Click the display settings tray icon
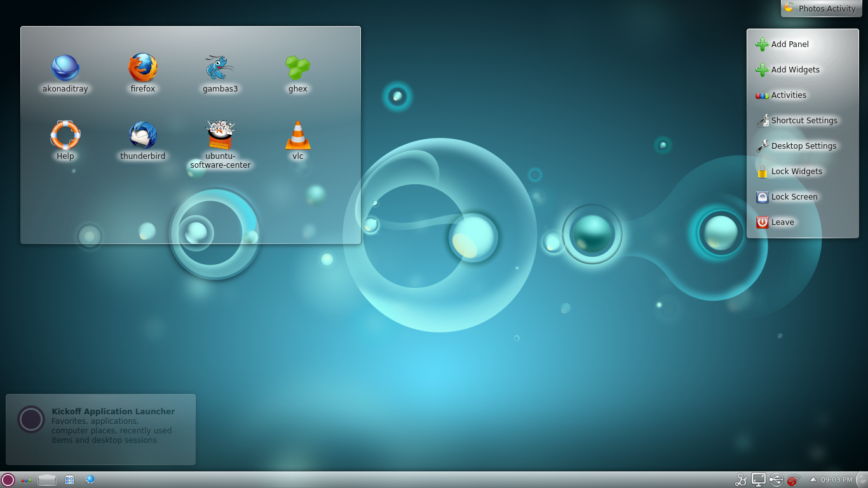 click(759, 480)
